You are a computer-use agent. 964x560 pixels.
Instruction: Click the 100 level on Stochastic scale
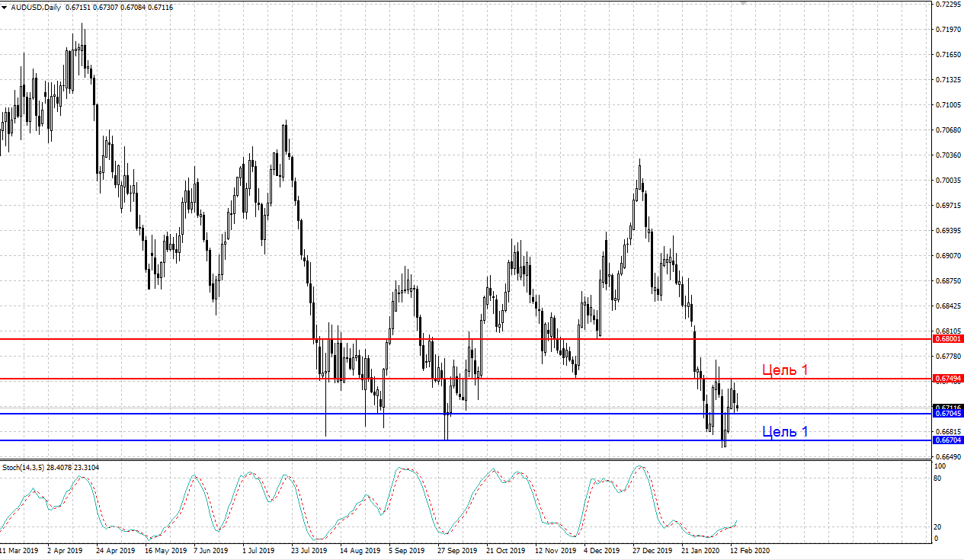940,466
